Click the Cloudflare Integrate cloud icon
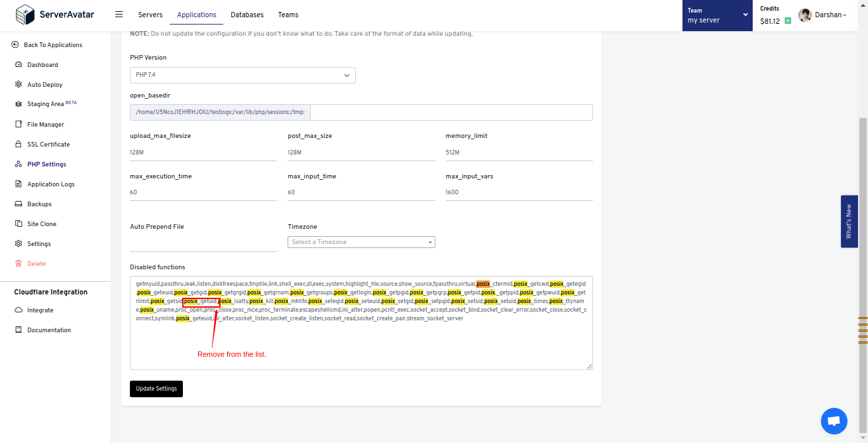868x443 pixels. [x=19, y=310]
